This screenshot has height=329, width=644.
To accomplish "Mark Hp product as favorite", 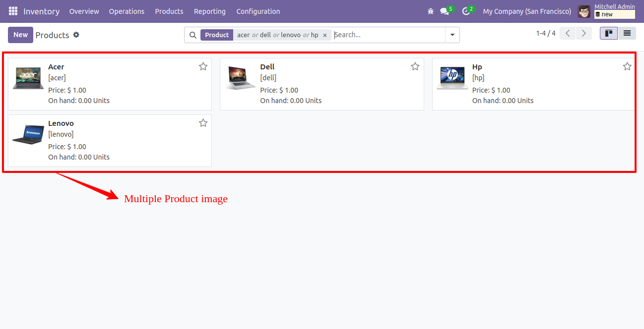I will click(x=627, y=66).
